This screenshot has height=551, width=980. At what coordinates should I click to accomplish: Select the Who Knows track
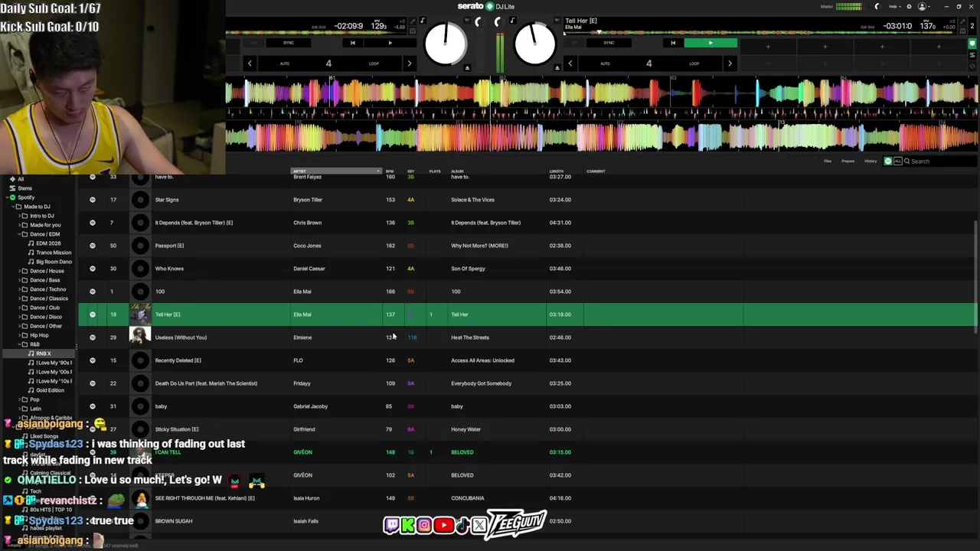169,269
